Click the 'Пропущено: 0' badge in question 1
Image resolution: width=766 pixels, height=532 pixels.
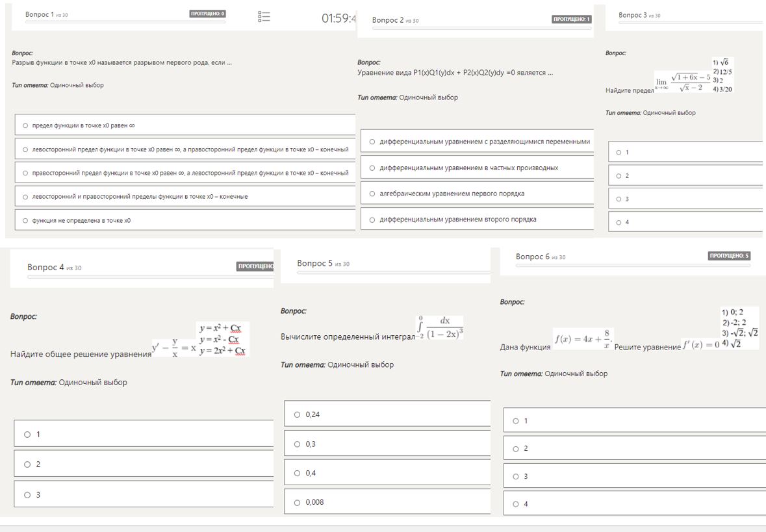208,14
